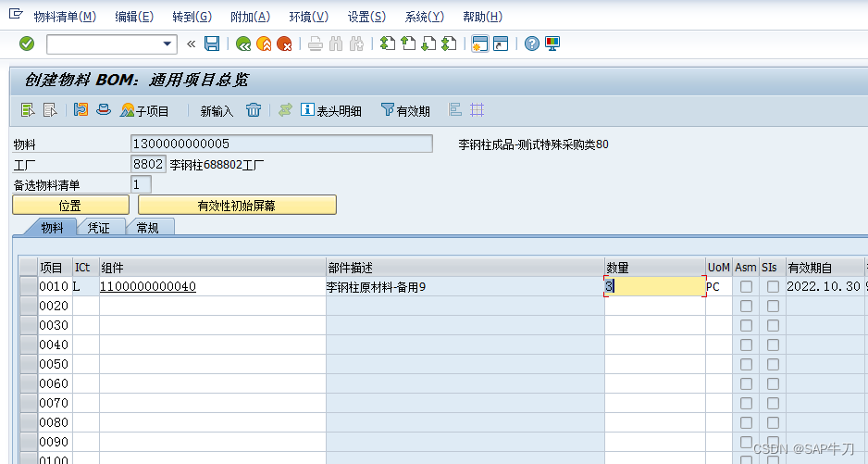Collapse the command field with the « icon
This screenshot has height=464, width=868.
191,44
